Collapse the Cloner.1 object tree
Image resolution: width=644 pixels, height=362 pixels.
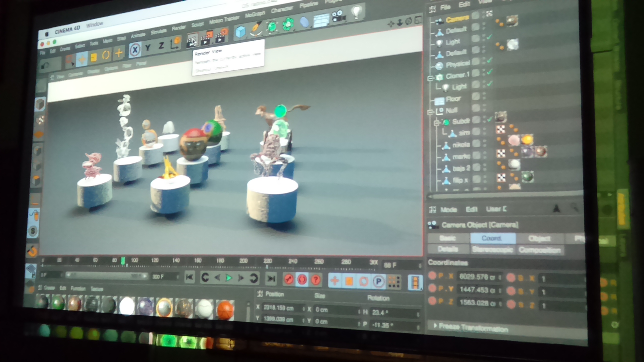(x=430, y=78)
